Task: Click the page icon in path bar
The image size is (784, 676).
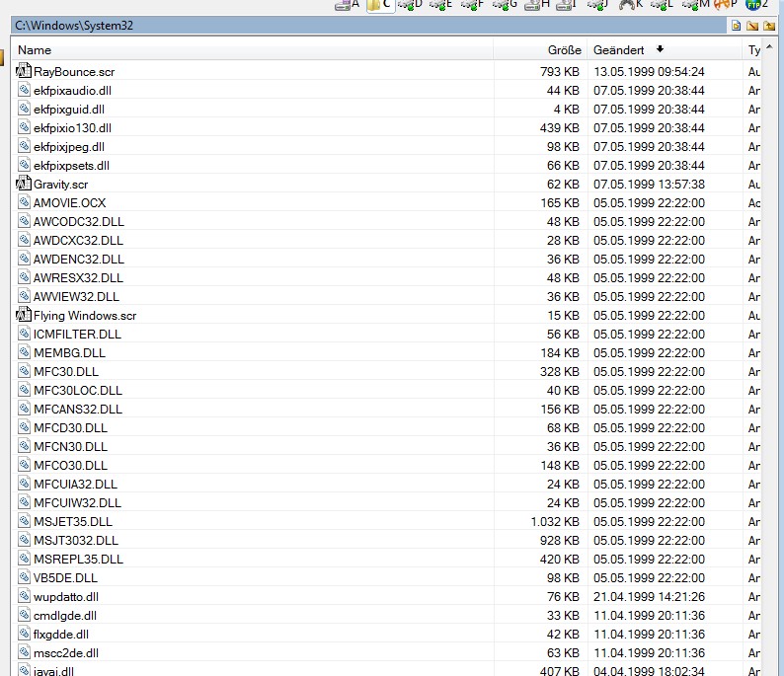Action: (736, 26)
